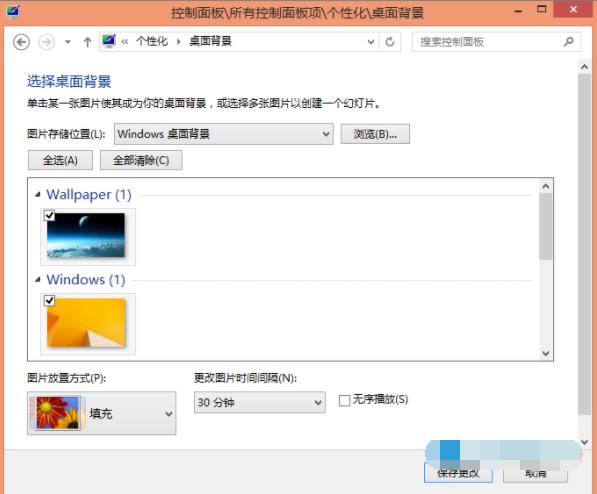This screenshot has height=494, width=597.
Task: Uncheck the orange Windows wallpaper checkbox
Action: coord(50,301)
